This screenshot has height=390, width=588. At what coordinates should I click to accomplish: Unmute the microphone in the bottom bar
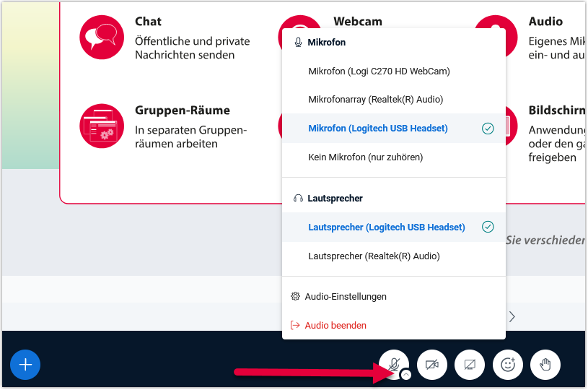[393, 364]
